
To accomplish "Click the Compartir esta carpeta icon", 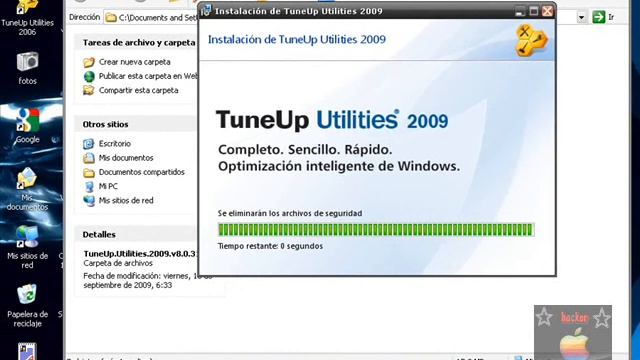I will coord(89,90).
